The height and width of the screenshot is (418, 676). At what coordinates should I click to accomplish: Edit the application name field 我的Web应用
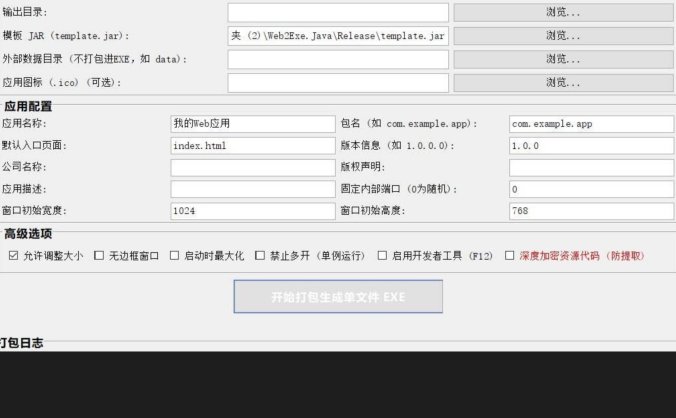(253, 124)
